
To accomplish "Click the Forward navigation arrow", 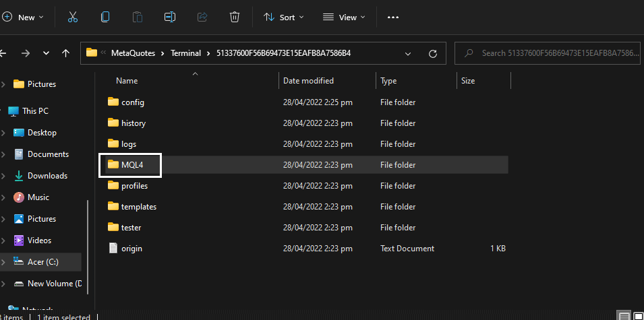I will [x=26, y=53].
